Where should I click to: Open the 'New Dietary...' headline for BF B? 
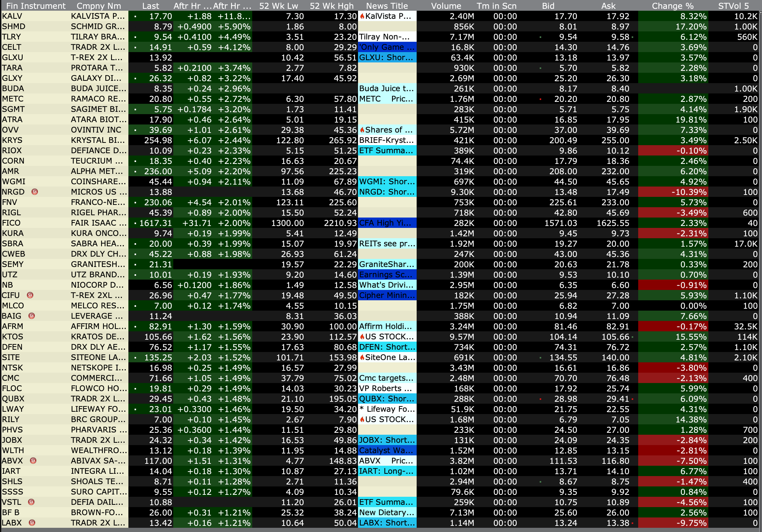(386, 512)
